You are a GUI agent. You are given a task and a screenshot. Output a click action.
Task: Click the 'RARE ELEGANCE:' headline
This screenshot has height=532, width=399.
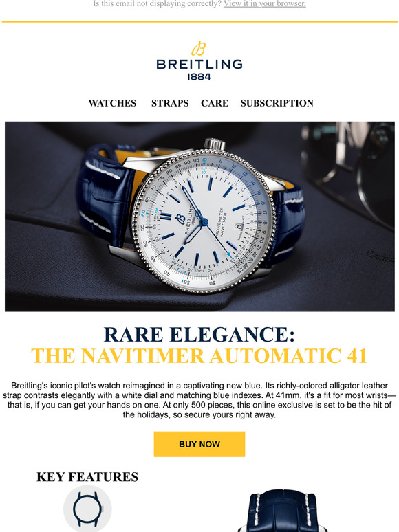click(199, 334)
